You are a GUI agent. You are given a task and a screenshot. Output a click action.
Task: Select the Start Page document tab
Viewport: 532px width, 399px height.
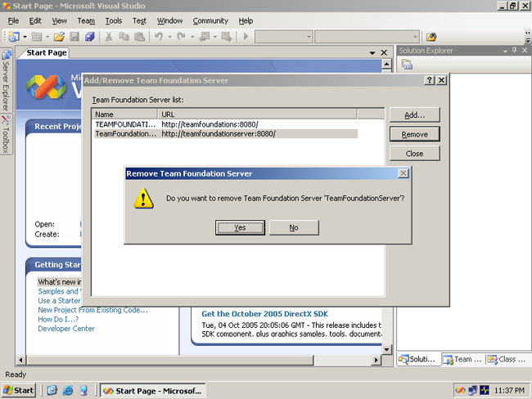coord(47,52)
